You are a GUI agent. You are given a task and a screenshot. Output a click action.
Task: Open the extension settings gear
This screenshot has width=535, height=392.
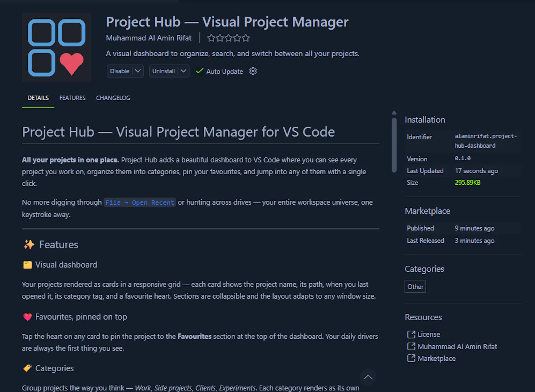click(x=253, y=71)
